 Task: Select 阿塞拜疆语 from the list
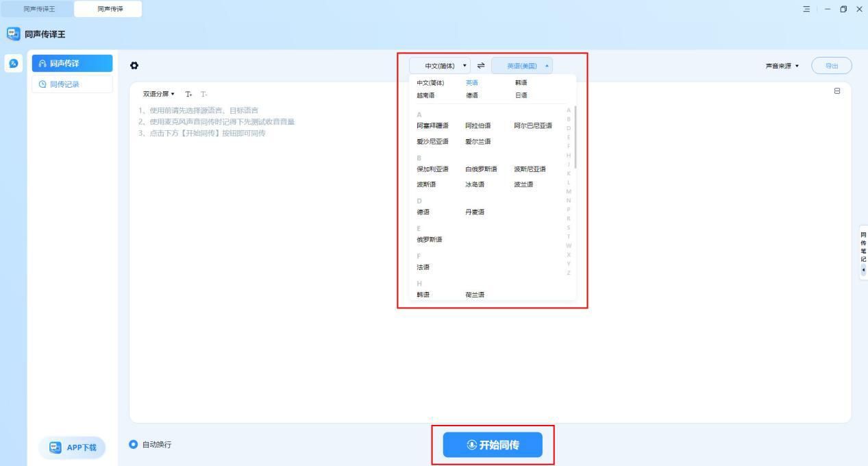coord(432,126)
